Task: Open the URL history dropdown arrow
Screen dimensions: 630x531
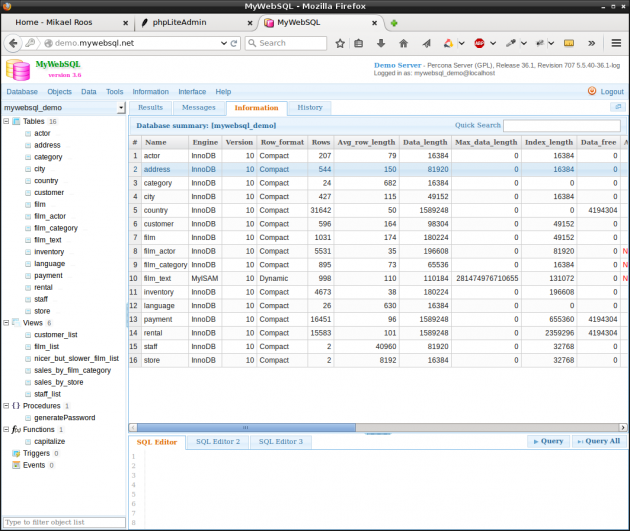Action: (x=224, y=43)
